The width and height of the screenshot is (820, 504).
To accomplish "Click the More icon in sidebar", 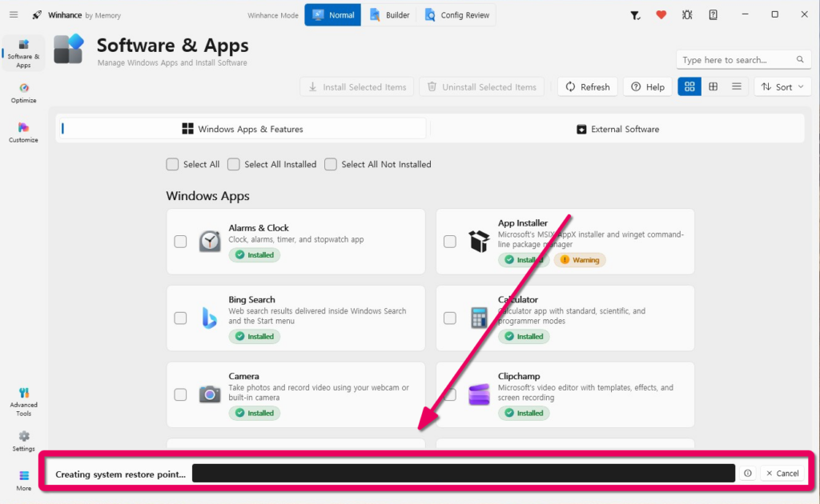I will (23, 480).
